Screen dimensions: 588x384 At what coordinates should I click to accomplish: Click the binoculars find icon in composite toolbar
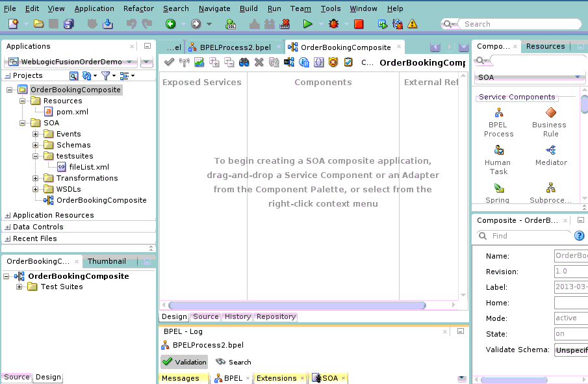click(x=244, y=62)
